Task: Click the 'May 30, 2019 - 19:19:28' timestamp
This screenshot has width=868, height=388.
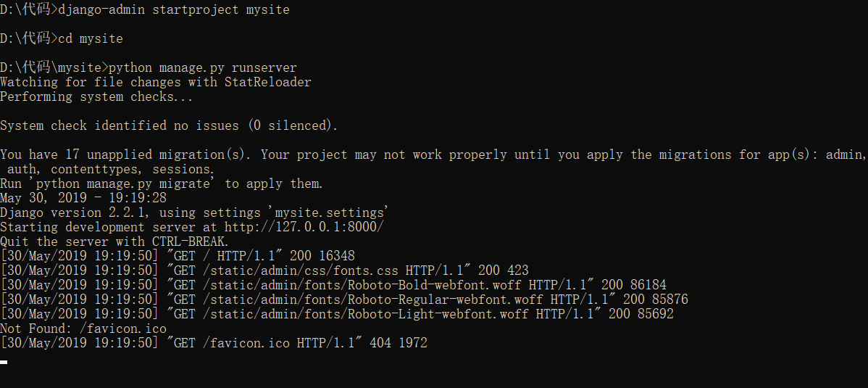Action: (83, 198)
